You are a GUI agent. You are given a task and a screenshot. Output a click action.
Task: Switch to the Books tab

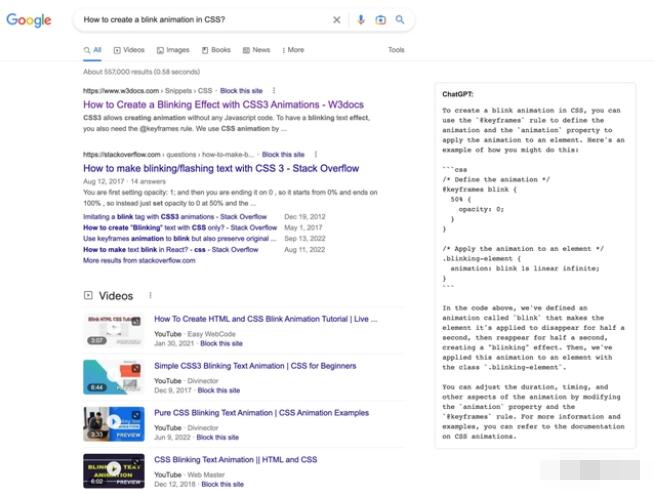[216, 50]
